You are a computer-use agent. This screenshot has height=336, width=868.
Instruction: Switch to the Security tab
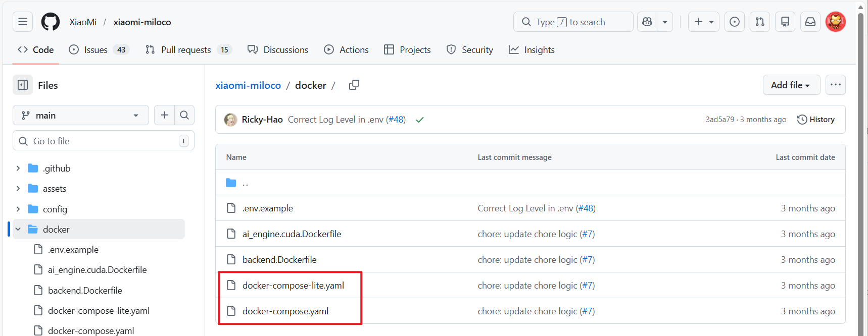(470, 49)
